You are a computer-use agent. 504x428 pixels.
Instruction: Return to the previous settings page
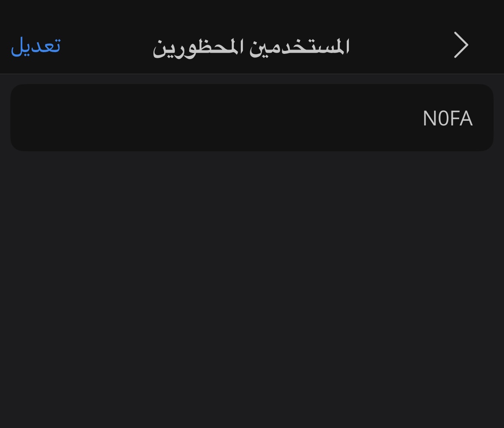point(461,45)
